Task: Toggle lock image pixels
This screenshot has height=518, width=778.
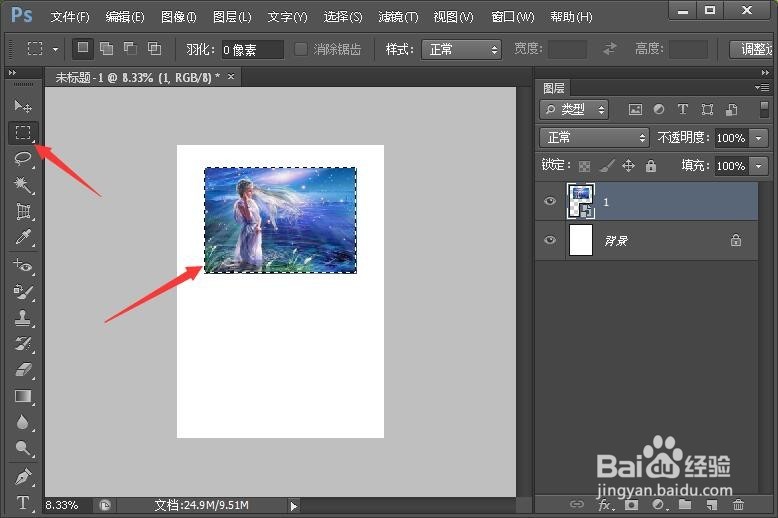Action: click(607, 166)
